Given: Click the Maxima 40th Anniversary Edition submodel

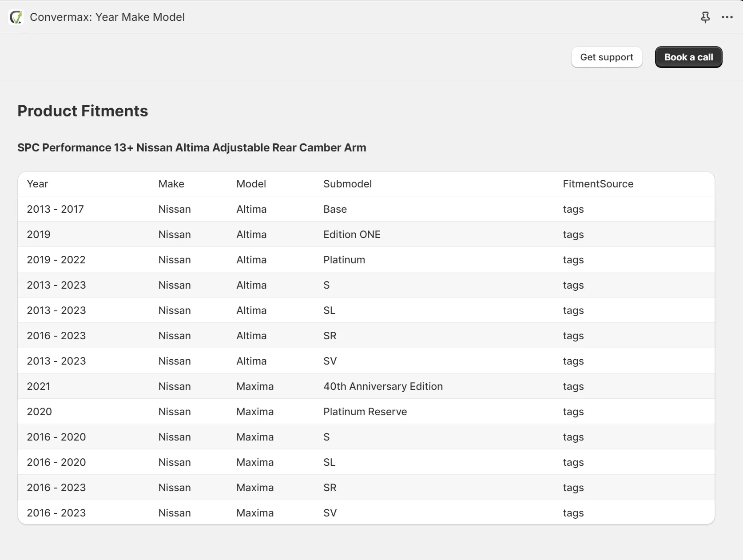Looking at the screenshot, I should [383, 386].
